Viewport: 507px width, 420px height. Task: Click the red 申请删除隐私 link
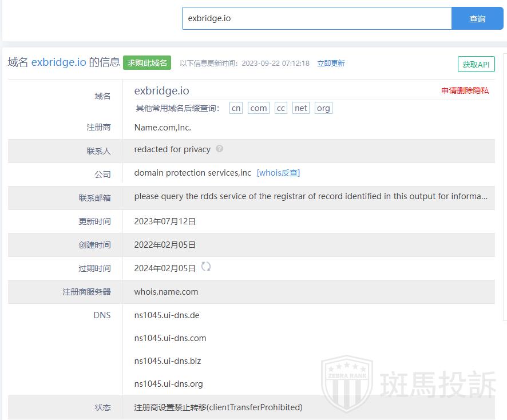point(465,90)
